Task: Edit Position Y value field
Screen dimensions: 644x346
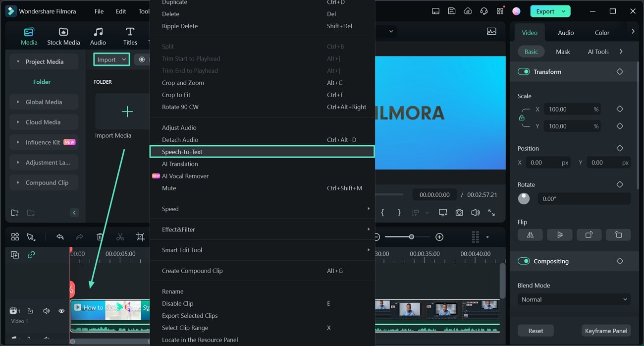Action: (x=609, y=163)
